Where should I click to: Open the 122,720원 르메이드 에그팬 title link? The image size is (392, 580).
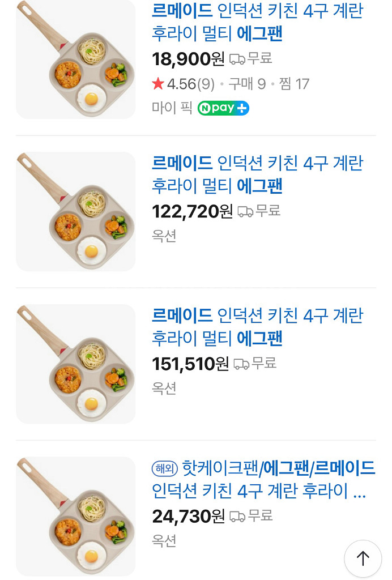click(257, 174)
